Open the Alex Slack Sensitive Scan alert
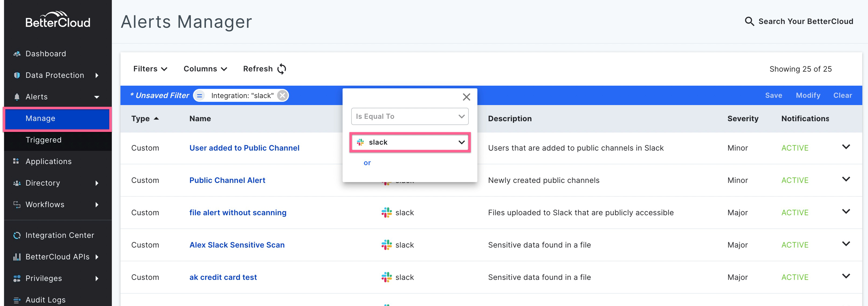This screenshot has width=868, height=306. click(237, 245)
